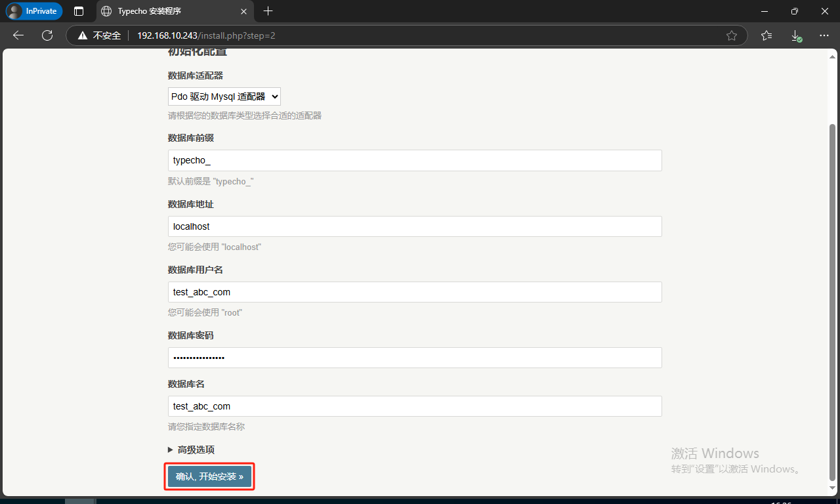This screenshot has height=504, width=840.
Task: Open the tab actions menu icon
Action: (79, 11)
